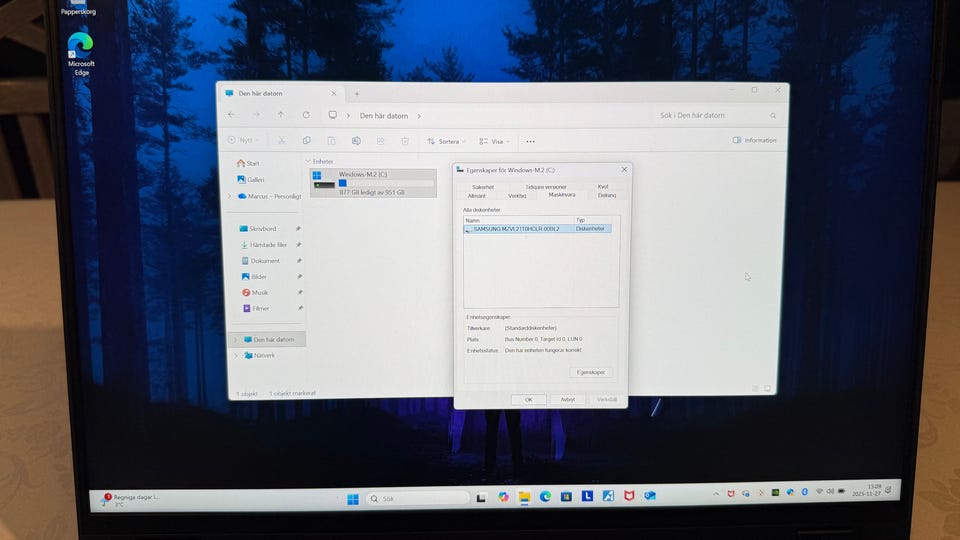Switch to thumbnail view in Explorer status bar
Screen dimensions: 960x540
click(768, 389)
